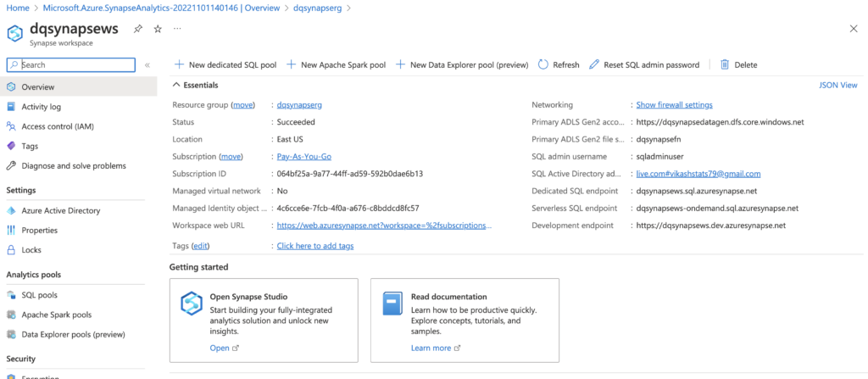Screen dimensions: 868x379
Task: Click Reset SQL admin password button
Action: (644, 64)
